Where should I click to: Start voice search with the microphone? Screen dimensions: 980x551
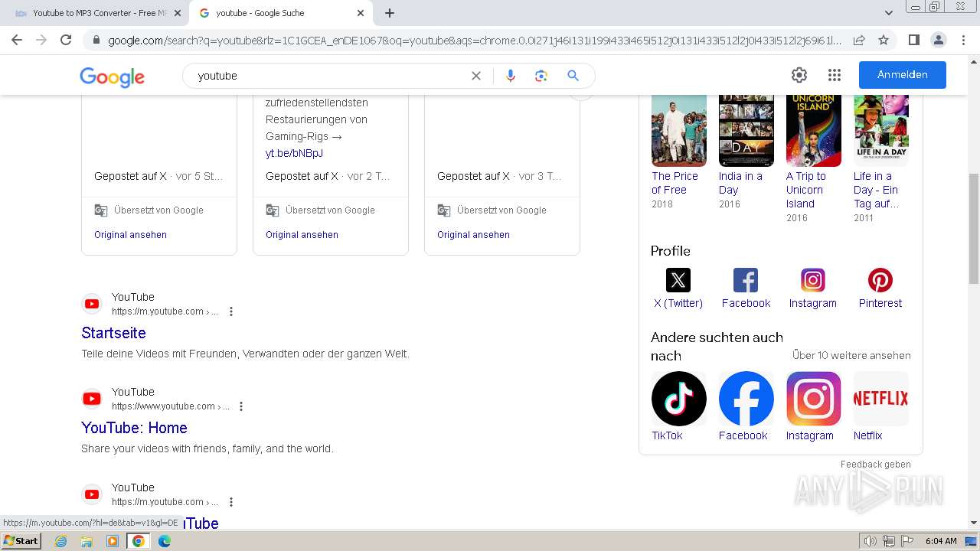511,76
